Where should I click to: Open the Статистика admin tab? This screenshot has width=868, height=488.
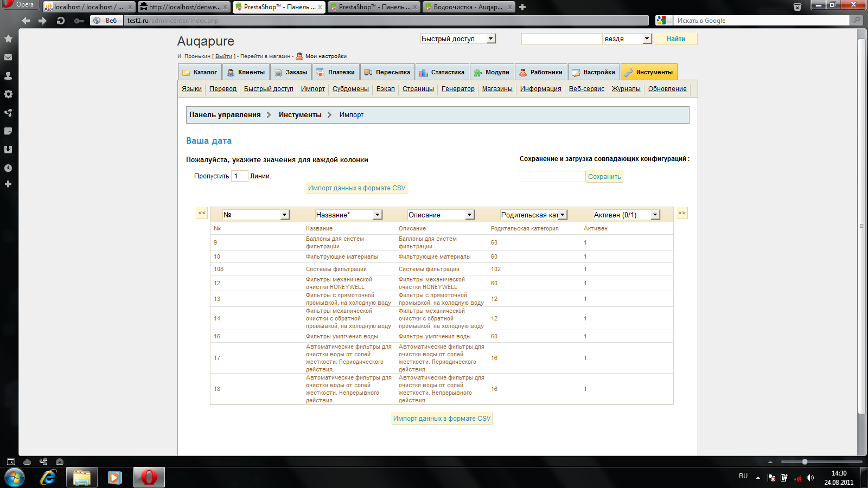point(442,72)
